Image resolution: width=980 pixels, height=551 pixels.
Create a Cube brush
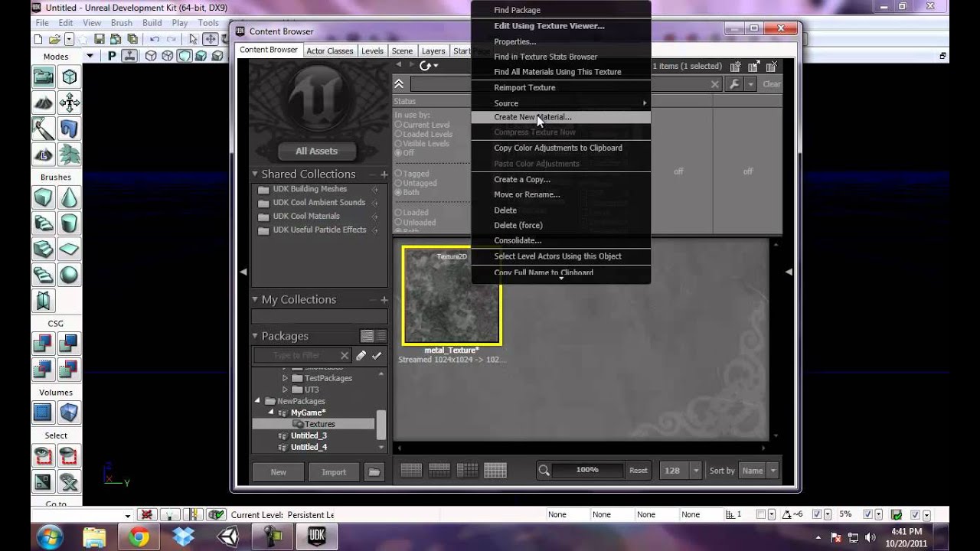click(x=43, y=197)
